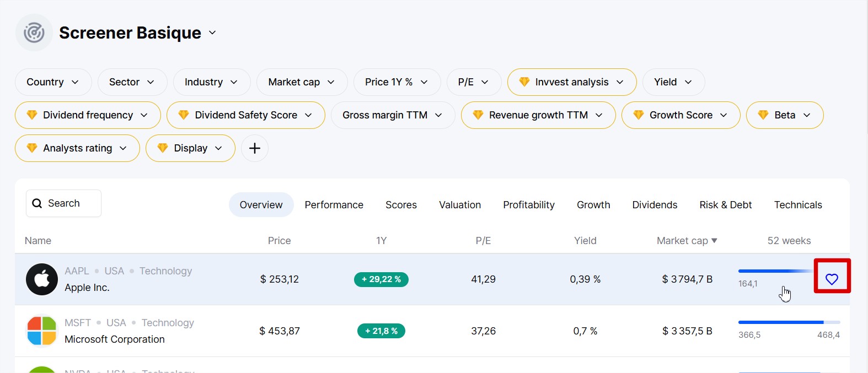
Task: Sort by the P/E column header
Action: coord(484,241)
